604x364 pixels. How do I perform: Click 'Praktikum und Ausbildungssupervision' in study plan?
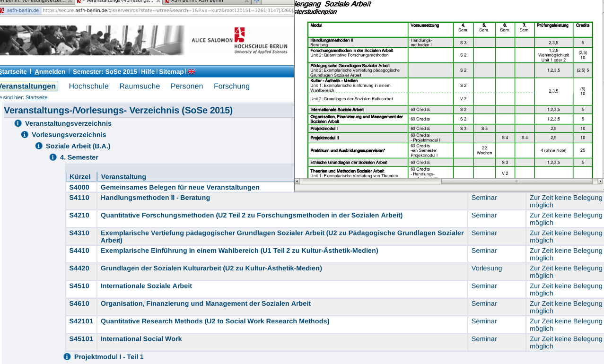[x=348, y=150]
